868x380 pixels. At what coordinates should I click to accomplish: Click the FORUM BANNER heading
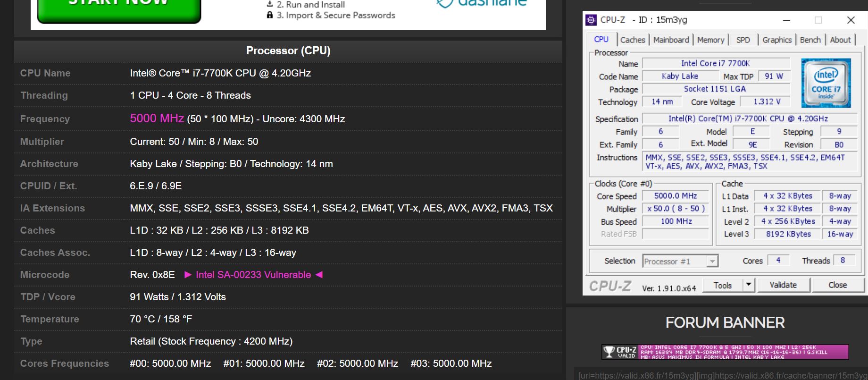725,323
